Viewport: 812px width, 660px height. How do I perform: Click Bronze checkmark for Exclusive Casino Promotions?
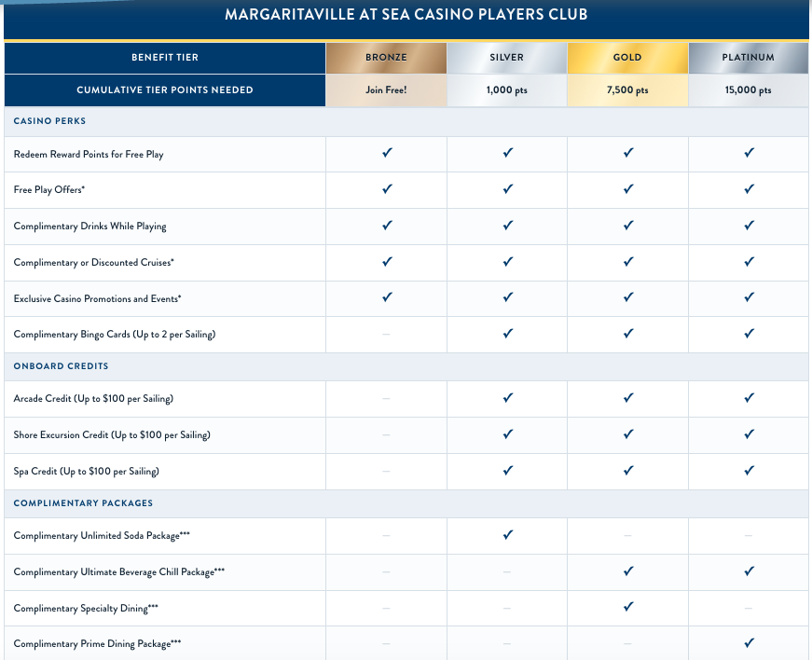point(387,297)
